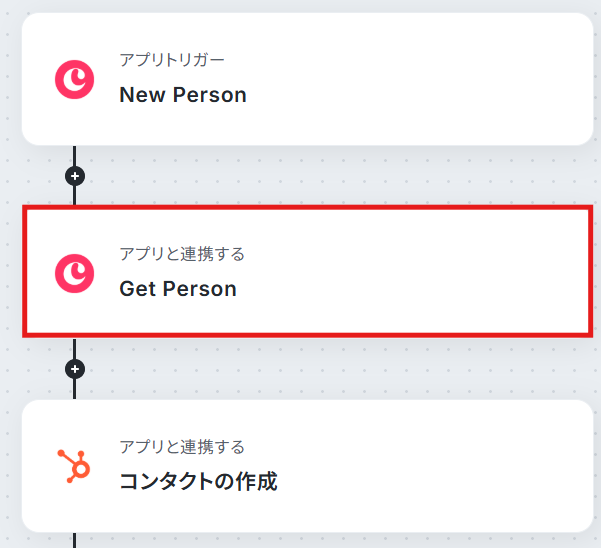
Task: Click the HubSpot icon in コンタクトの作成 step
Action: (74, 466)
